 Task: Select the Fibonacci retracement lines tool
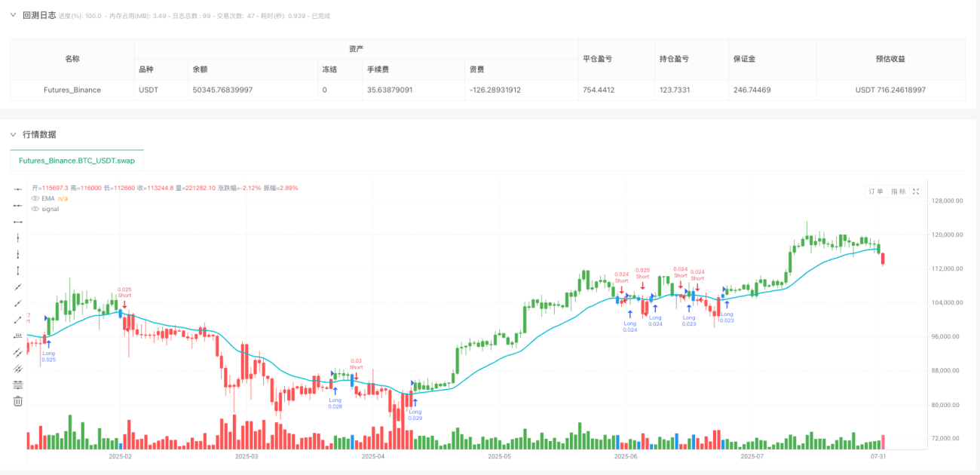(x=18, y=385)
